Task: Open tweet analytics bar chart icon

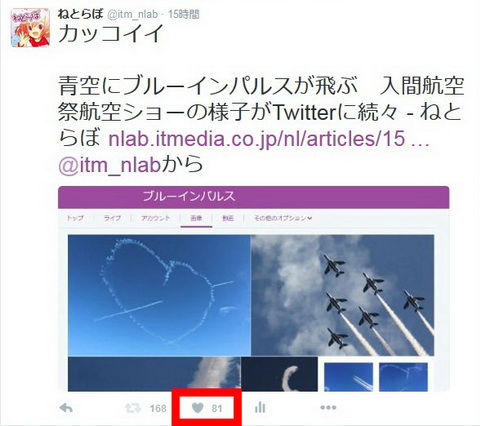Action: [x=260, y=407]
